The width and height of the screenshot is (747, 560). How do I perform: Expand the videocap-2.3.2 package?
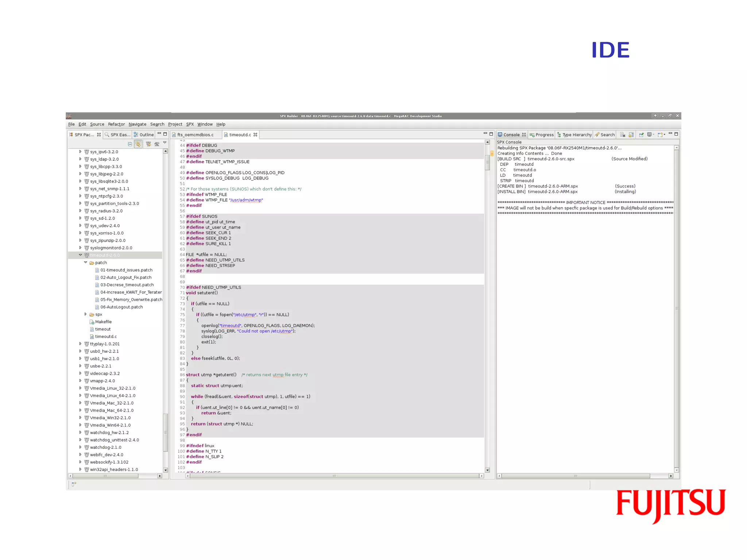80,373
